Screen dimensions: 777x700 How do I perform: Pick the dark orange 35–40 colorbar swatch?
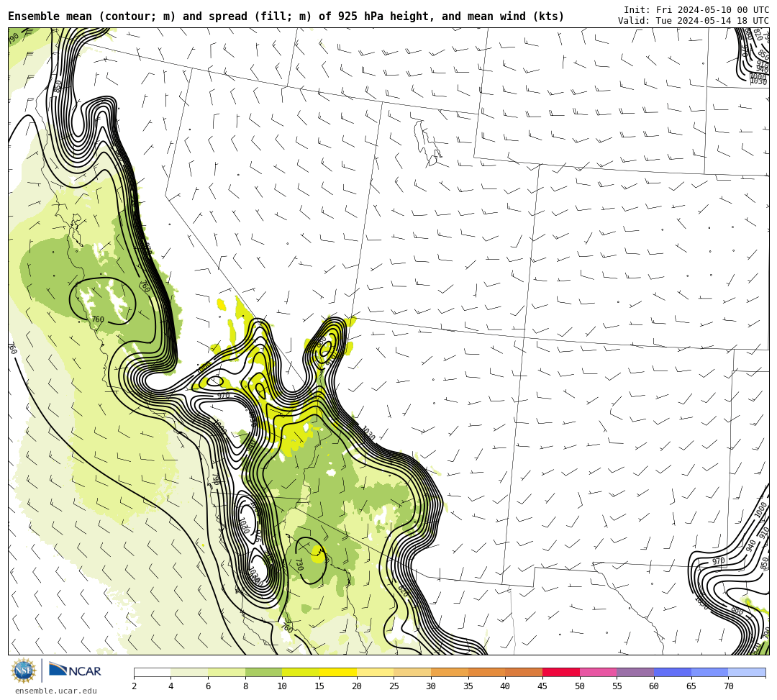click(486, 672)
